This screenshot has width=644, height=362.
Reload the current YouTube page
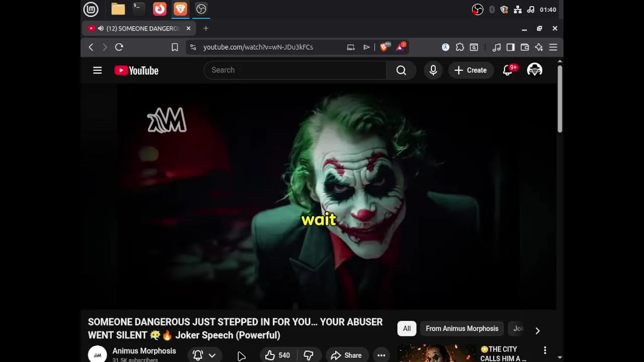pos(119,47)
